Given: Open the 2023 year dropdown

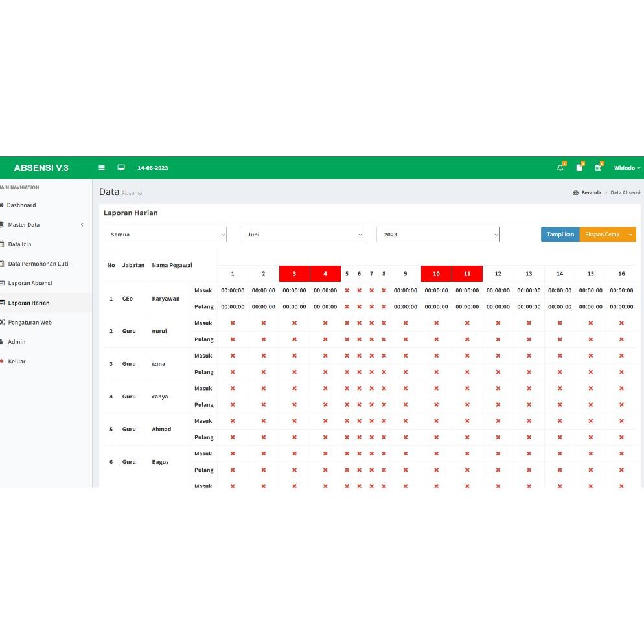Looking at the screenshot, I should [x=438, y=235].
